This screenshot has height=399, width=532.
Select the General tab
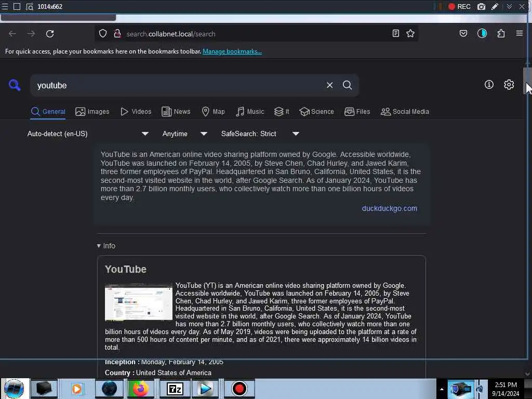point(48,112)
